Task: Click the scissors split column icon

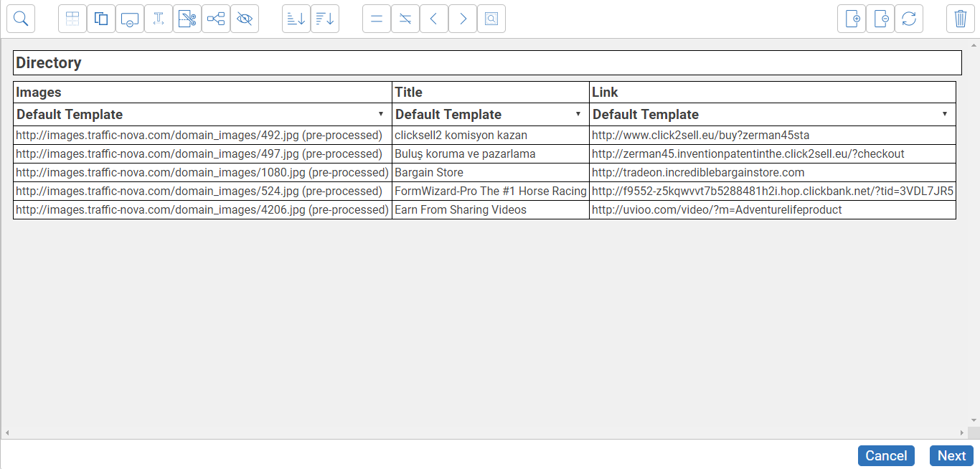Action: pyautogui.click(x=187, y=19)
